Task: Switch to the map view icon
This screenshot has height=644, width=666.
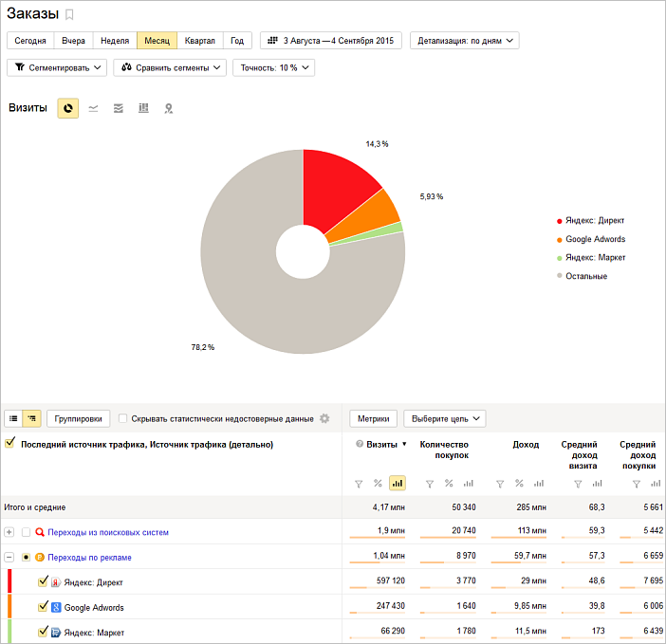Action: point(169,109)
